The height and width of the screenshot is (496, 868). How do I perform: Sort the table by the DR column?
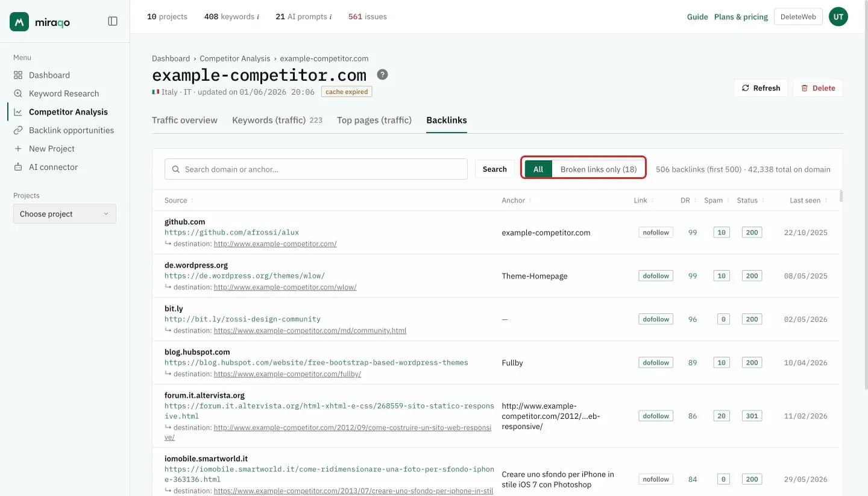(688, 200)
